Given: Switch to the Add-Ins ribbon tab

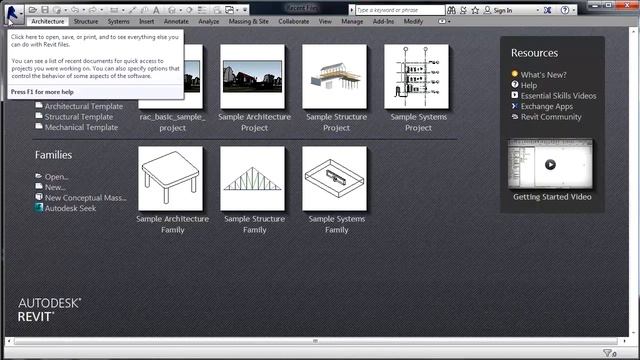Looking at the screenshot, I should pyautogui.click(x=383, y=21).
